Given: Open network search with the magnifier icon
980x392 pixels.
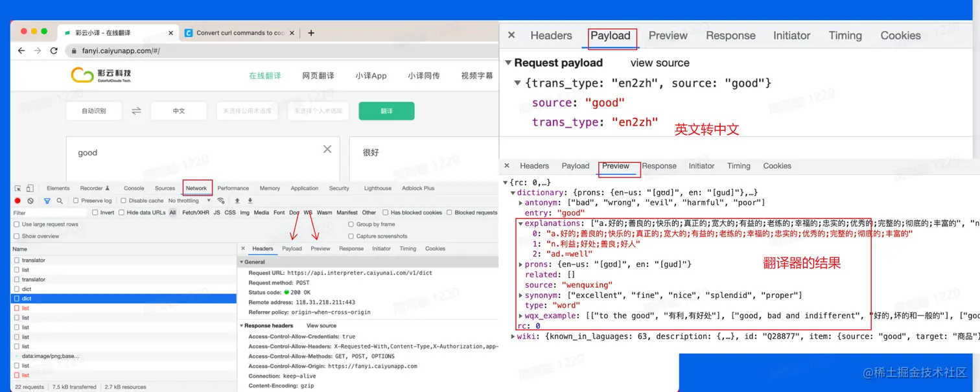Looking at the screenshot, I should point(60,201).
